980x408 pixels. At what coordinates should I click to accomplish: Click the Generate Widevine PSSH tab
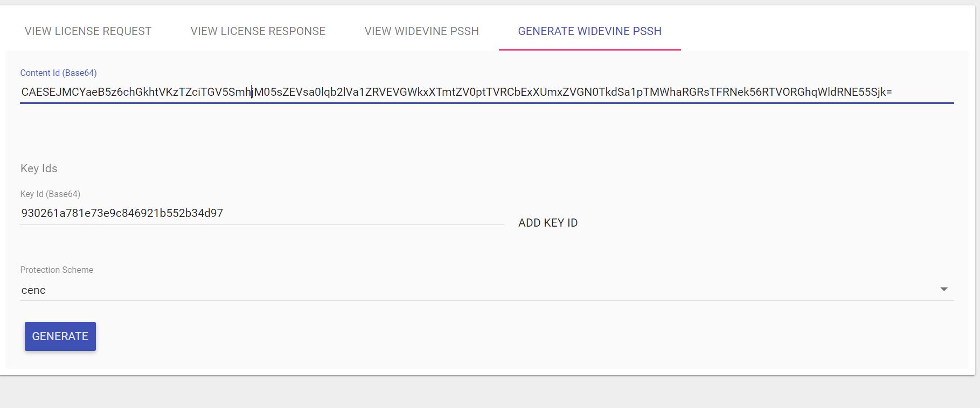click(589, 31)
